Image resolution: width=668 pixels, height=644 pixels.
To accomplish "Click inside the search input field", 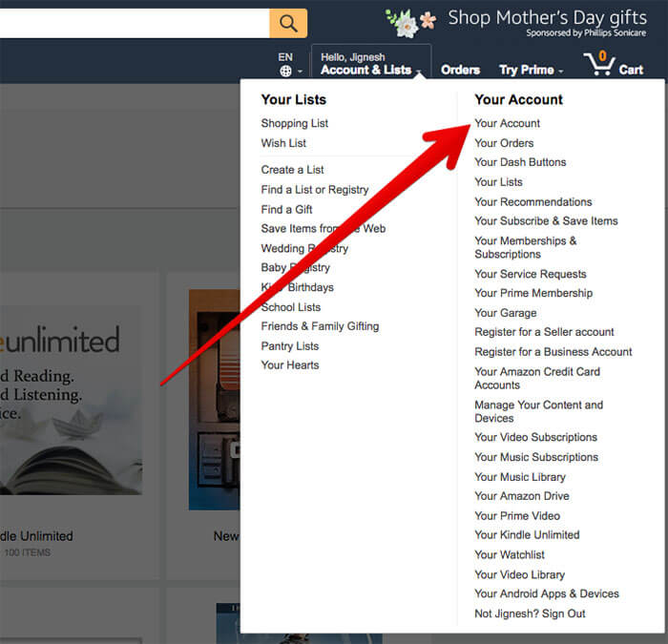I will click(x=135, y=24).
